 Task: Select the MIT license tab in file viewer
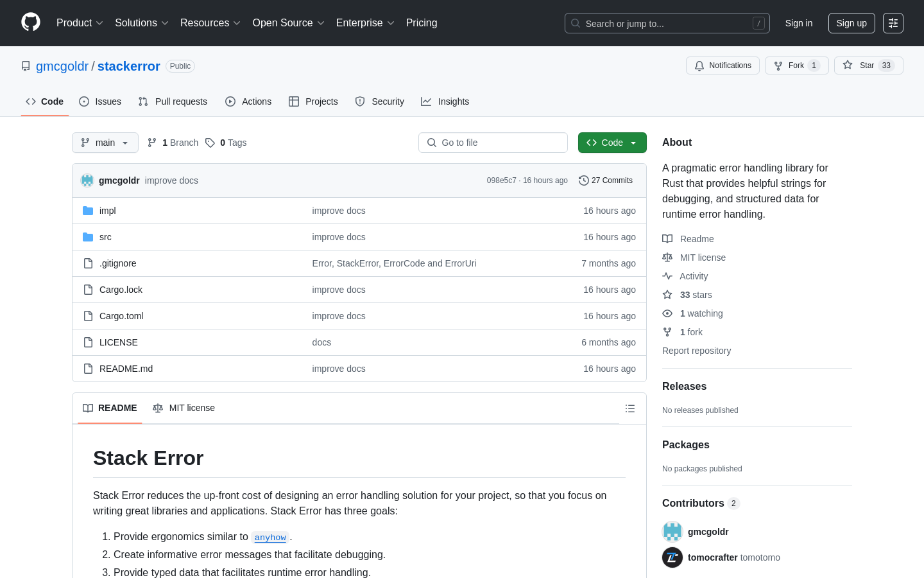184,408
